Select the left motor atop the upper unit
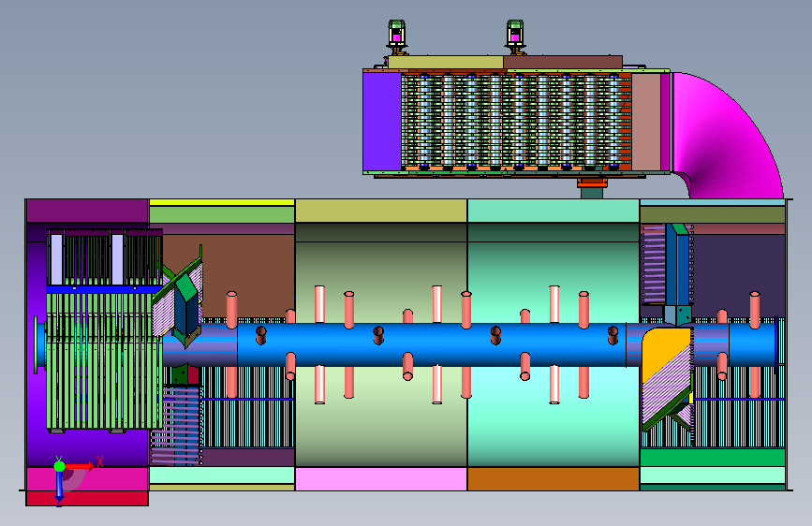This screenshot has width=812, height=526. 397,37
